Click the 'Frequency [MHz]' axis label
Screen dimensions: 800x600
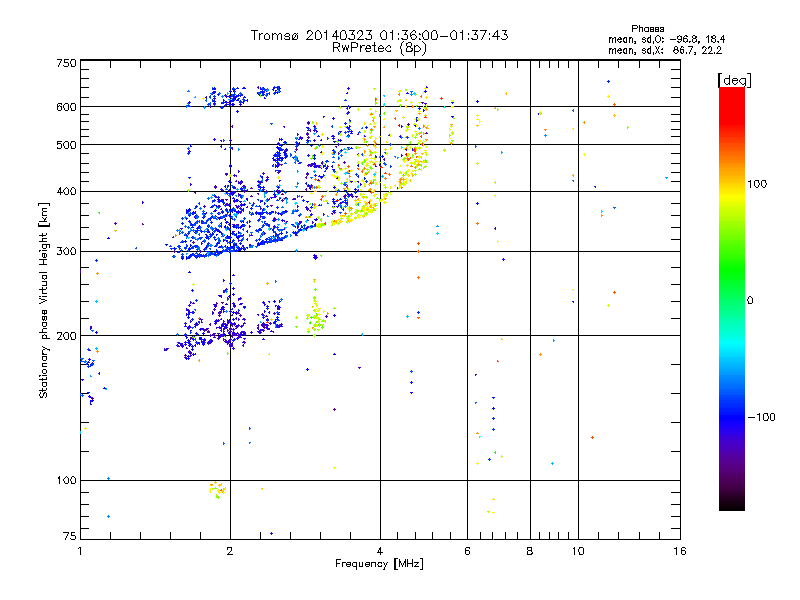click(x=379, y=564)
